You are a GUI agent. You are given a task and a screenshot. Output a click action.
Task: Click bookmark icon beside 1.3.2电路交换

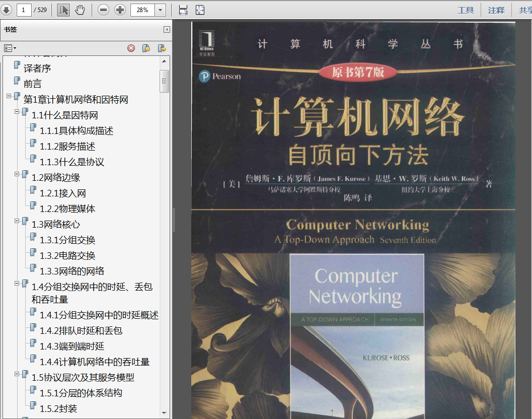coord(33,253)
